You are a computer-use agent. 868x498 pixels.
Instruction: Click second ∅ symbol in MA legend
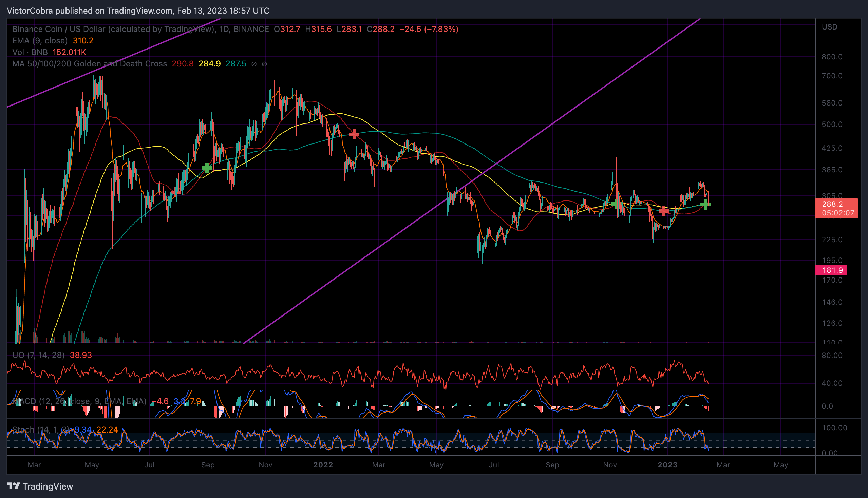(x=264, y=64)
